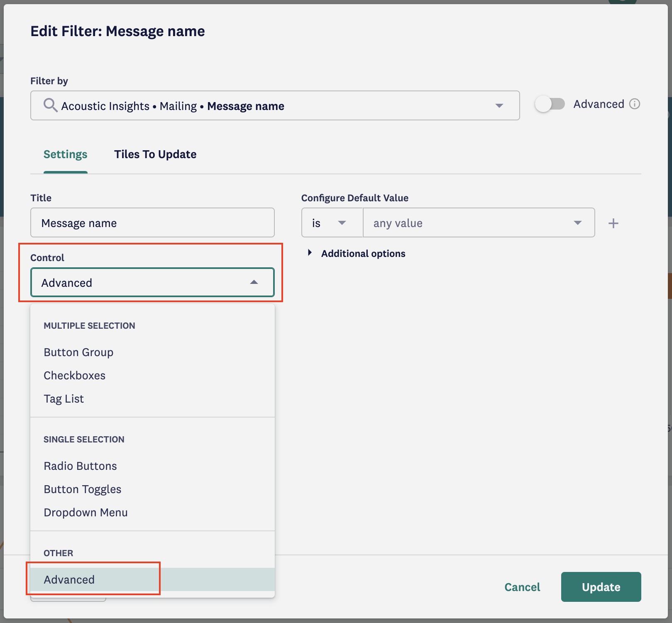Select Checkboxes from the control list
The height and width of the screenshot is (623, 672).
click(x=74, y=375)
